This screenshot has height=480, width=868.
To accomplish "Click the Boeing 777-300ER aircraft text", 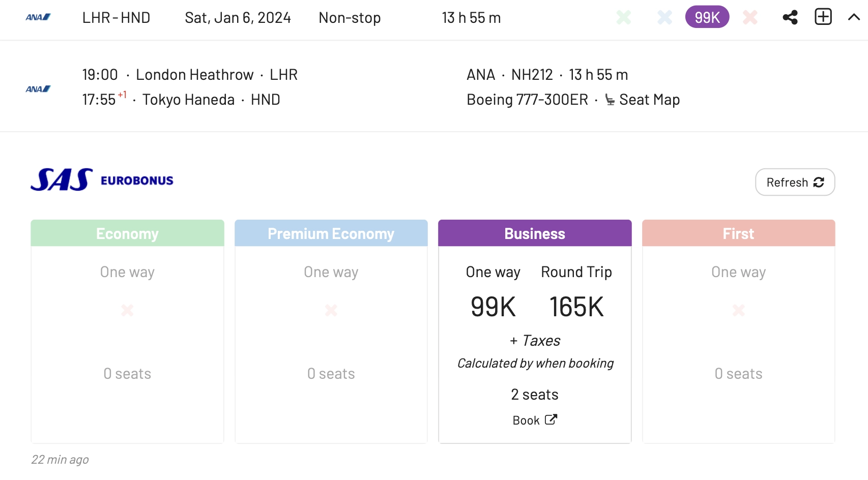I will pos(527,100).
